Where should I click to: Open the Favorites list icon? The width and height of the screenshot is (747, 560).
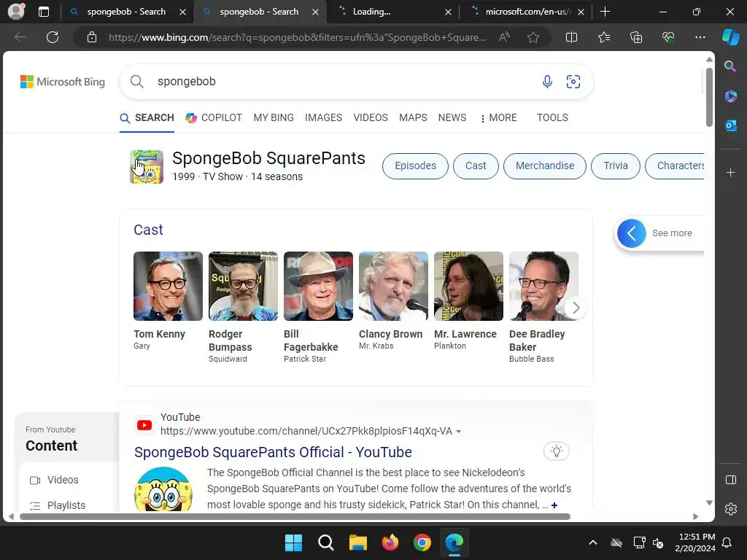click(604, 37)
